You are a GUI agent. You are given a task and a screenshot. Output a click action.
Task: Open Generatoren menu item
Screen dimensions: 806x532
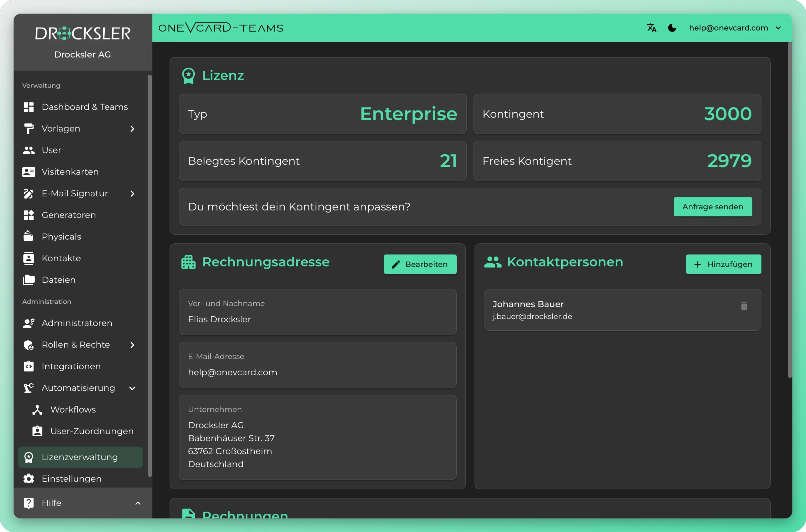coord(80,215)
